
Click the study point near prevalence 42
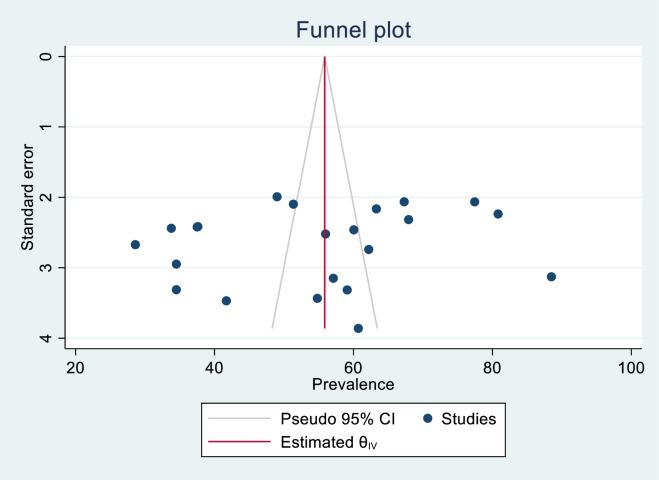[x=226, y=300]
